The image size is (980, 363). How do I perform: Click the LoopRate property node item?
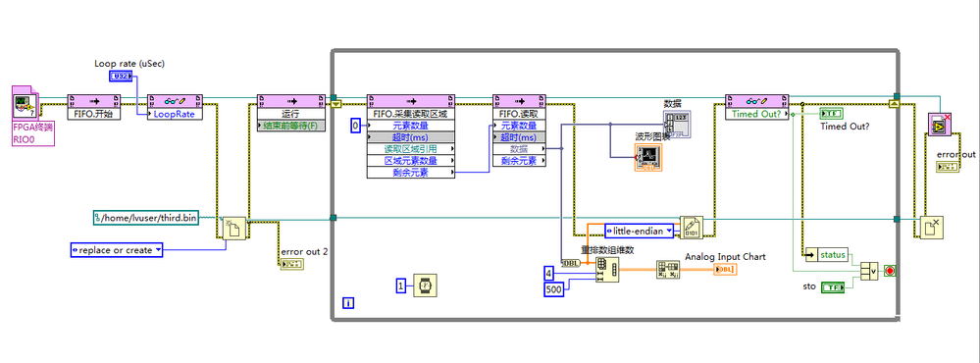coord(175,114)
